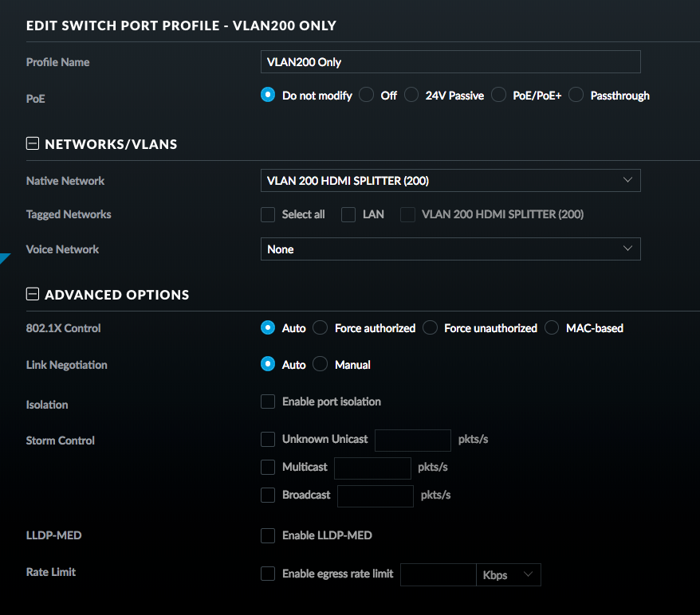Select 24V Passive PoE option
The height and width of the screenshot is (615, 700).
pos(411,95)
